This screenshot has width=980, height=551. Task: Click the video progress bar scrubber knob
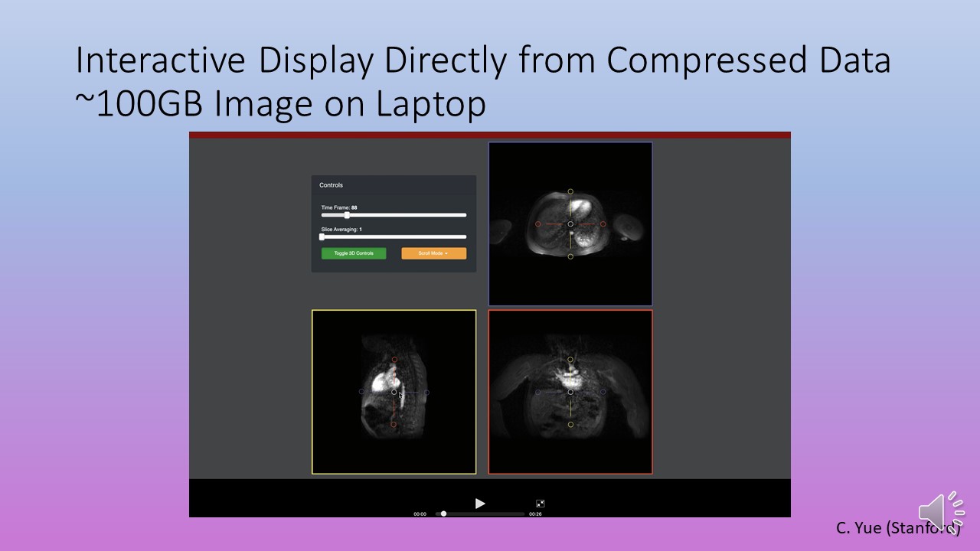443,514
